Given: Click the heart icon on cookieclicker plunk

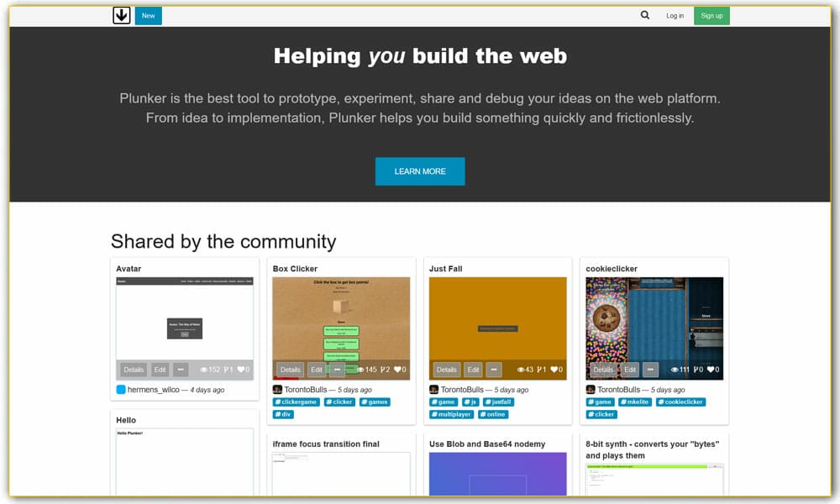Looking at the screenshot, I should [x=710, y=370].
